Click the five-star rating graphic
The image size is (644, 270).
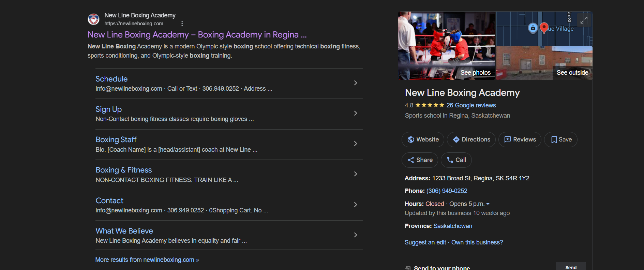coord(430,105)
